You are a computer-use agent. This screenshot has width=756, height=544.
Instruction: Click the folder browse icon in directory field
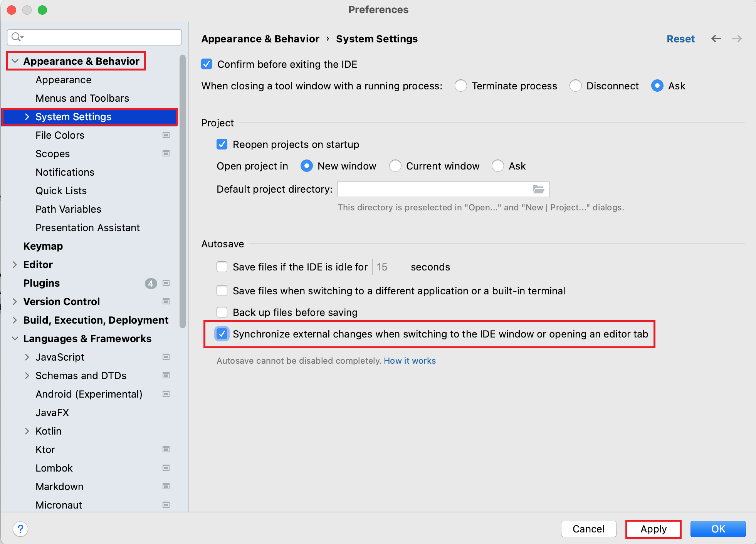(x=538, y=189)
